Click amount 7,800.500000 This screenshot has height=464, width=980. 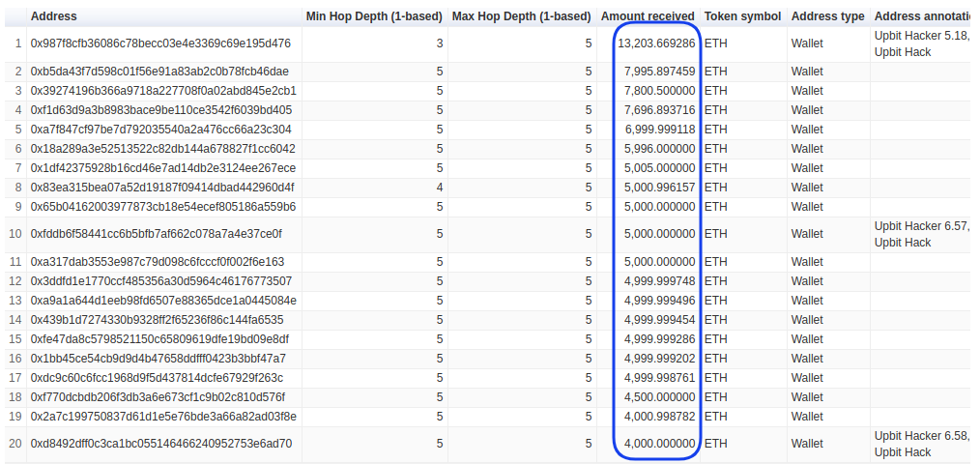[659, 91]
